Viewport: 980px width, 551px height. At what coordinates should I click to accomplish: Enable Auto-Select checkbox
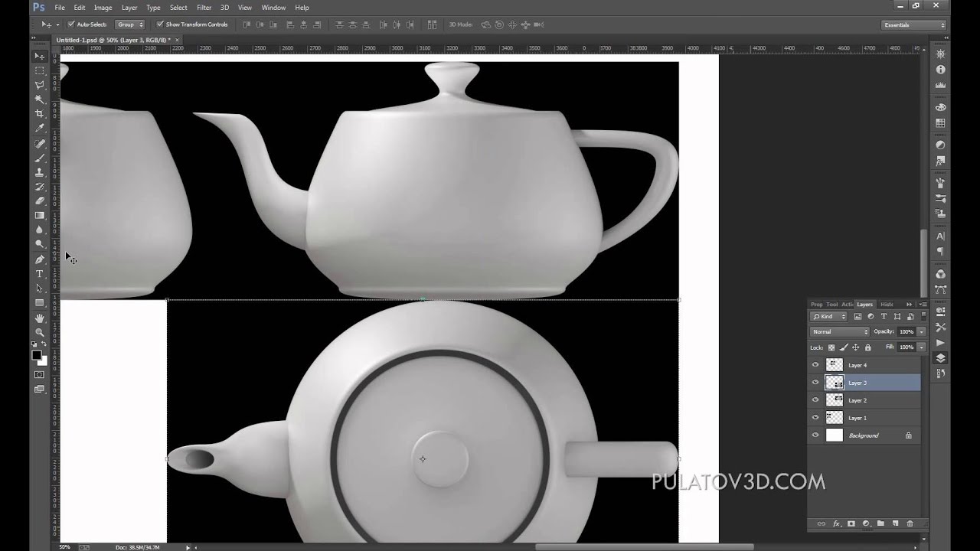pyautogui.click(x=71, y=24)
